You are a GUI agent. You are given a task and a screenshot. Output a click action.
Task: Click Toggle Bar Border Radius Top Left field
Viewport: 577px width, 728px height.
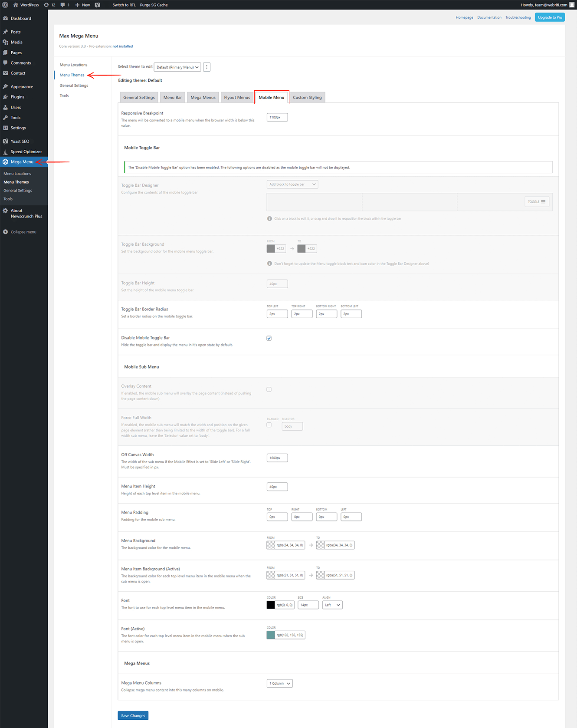tap(277, 314)
